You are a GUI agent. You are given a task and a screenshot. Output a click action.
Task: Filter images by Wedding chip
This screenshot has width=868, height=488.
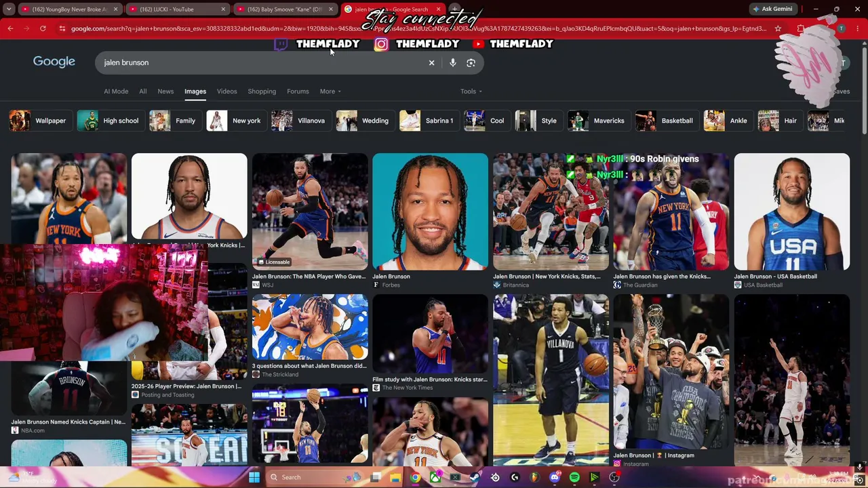tap(364, 121)
